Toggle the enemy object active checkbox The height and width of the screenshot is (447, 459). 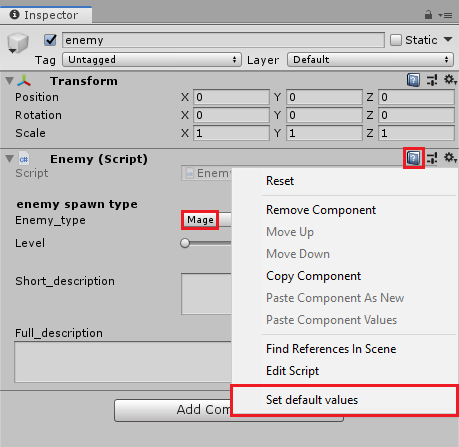coord(50,40)
